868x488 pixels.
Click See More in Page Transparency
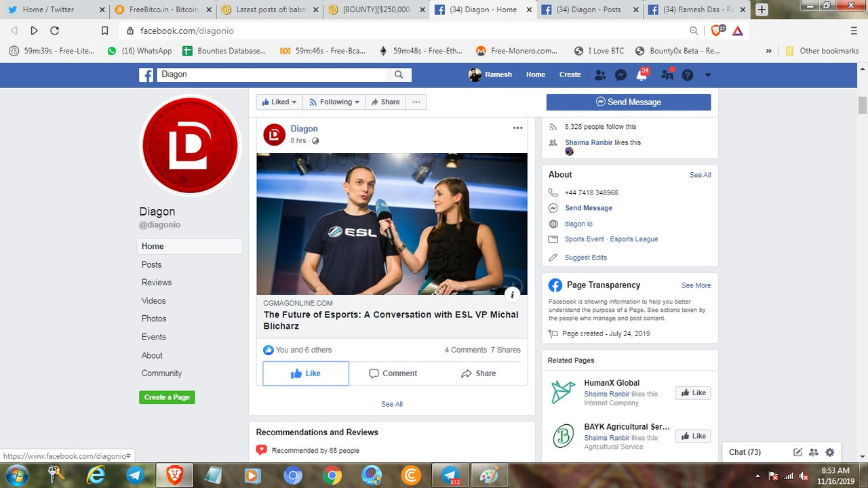point(696,285)
